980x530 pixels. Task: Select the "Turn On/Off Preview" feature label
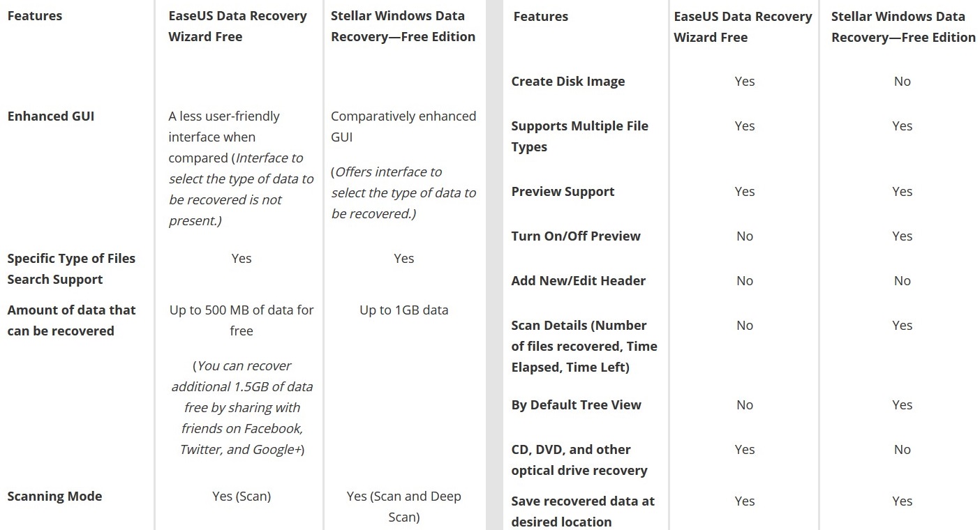pos(575,236)
